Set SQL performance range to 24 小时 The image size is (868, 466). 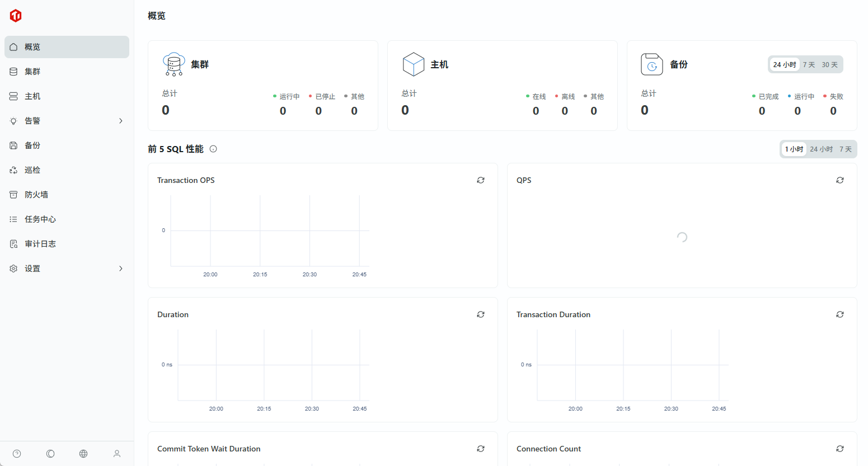click(821, 149)
